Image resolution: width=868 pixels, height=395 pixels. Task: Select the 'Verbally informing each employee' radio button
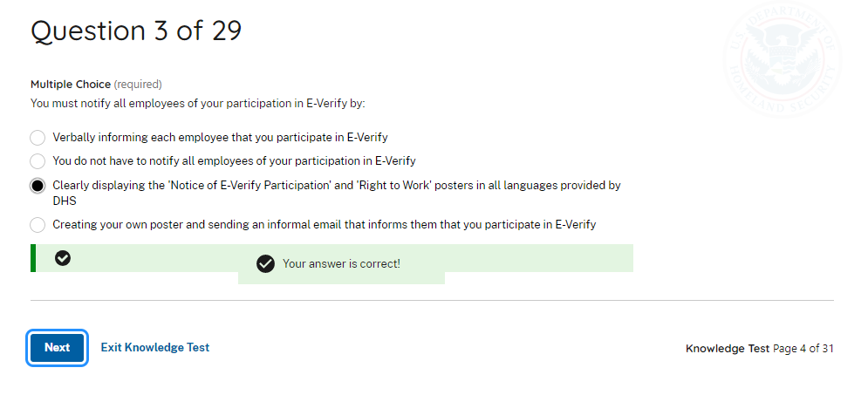[x=38, y=138]
